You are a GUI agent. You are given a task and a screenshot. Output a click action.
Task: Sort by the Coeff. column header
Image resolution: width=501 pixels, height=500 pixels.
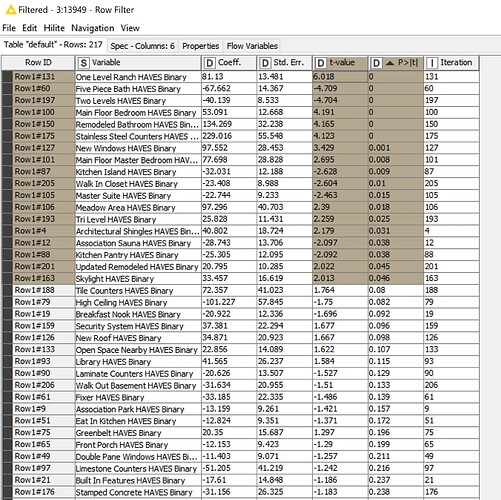229,63
